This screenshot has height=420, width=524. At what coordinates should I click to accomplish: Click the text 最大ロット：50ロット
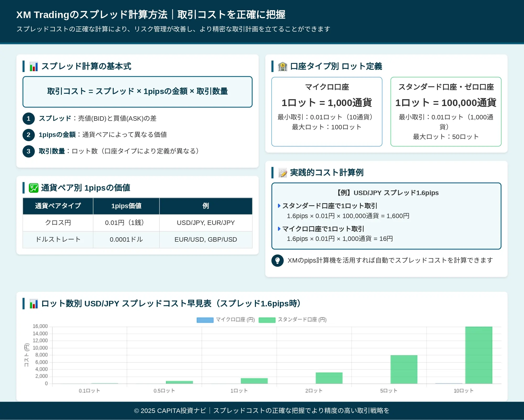[x=446, y=137]
